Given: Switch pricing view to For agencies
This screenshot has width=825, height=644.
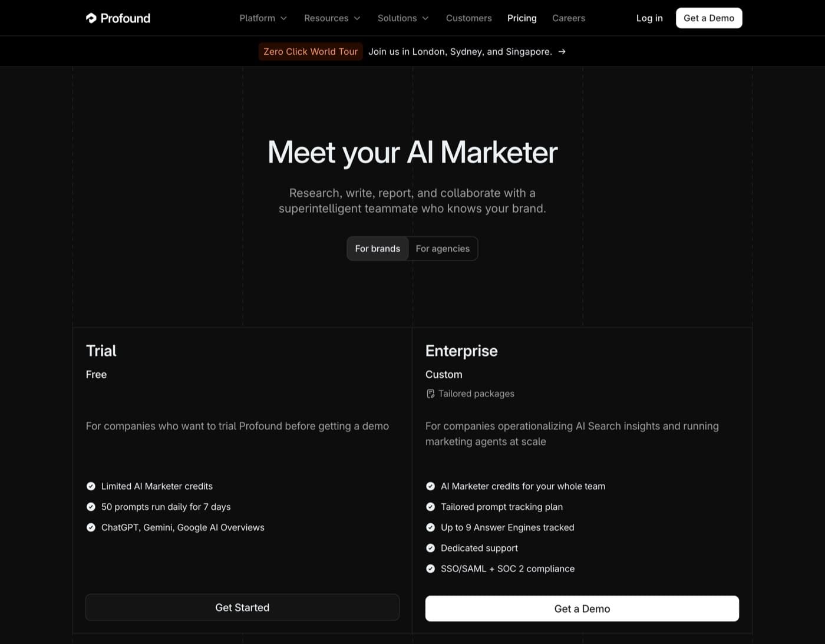Looking at the screenshot, I should pyautogui.click(x=443, y=249).
